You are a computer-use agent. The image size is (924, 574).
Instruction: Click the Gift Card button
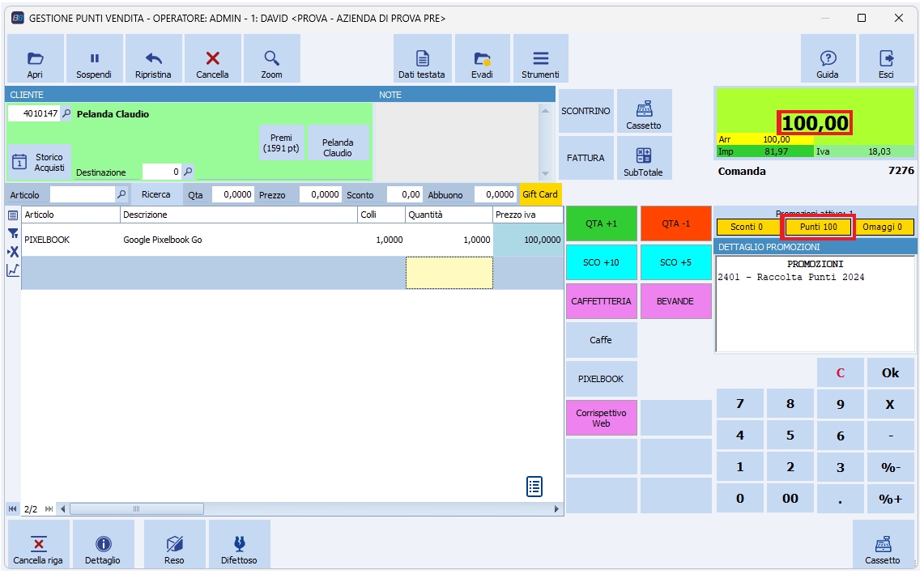pos(540,194)
